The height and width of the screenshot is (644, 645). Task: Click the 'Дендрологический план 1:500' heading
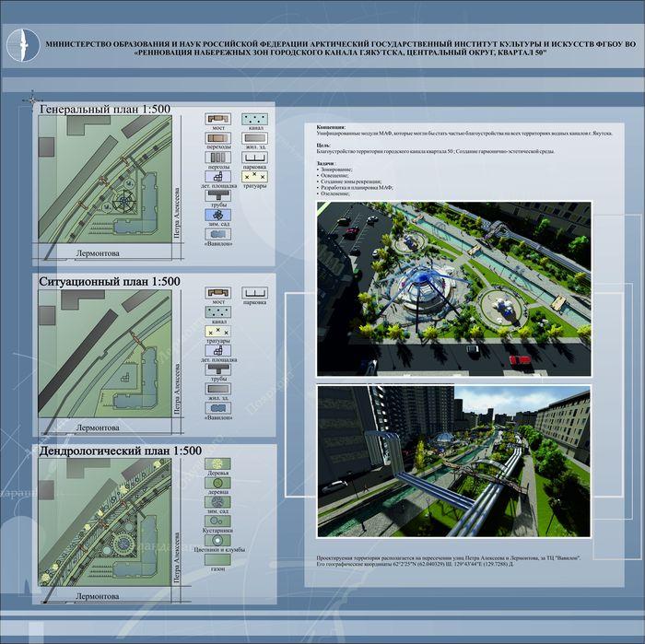pos(120,451)
